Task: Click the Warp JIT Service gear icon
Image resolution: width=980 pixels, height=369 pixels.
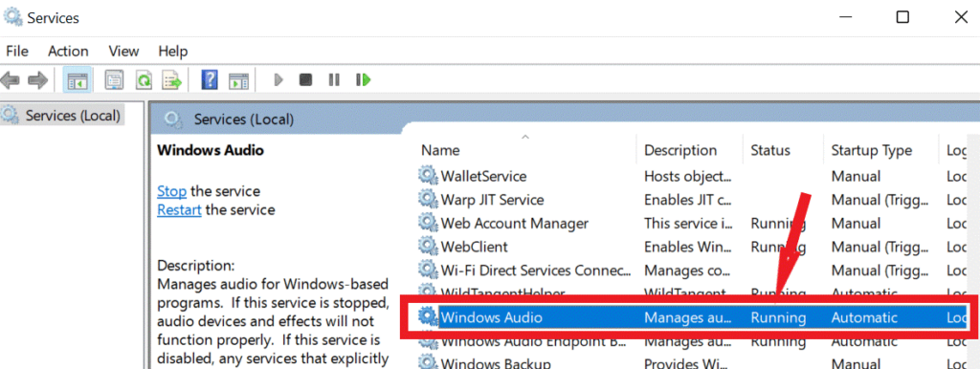Action: coord(428,200)
